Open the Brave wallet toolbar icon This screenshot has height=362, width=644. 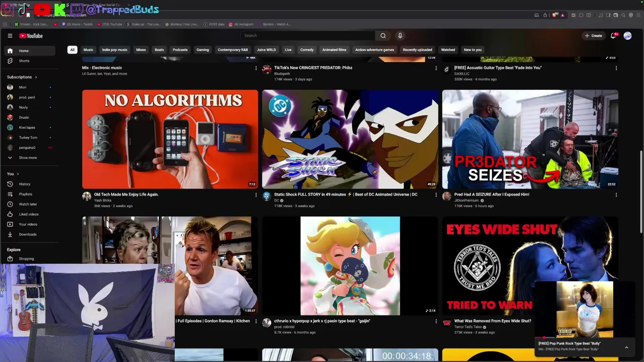615,15
